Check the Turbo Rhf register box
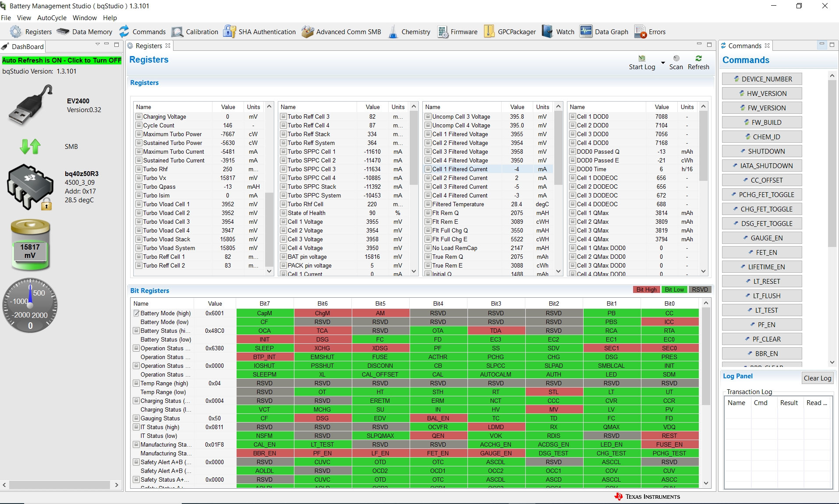This screenshot has width=839, height=504. (x=138, y=169)
